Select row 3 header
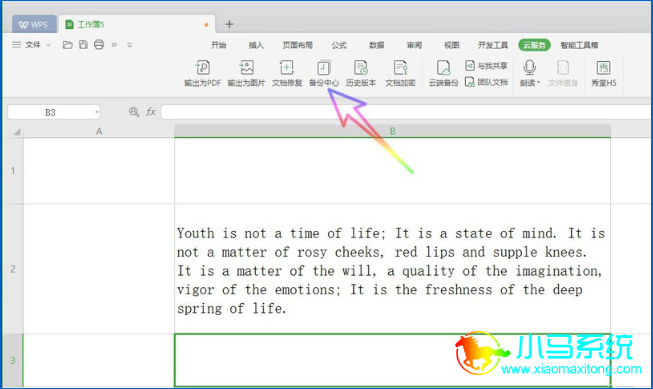The height and width of the screenshot is (389, 653). [13, 360]
